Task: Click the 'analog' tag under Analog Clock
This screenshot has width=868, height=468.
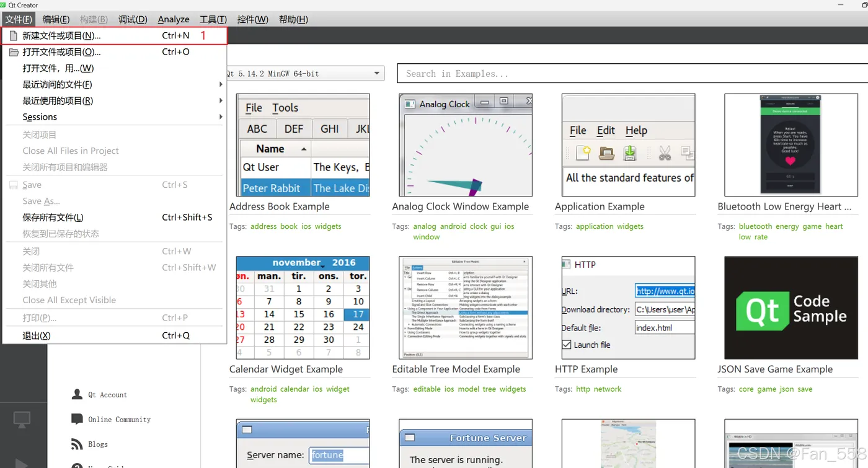Action: [x=425, y=226]
